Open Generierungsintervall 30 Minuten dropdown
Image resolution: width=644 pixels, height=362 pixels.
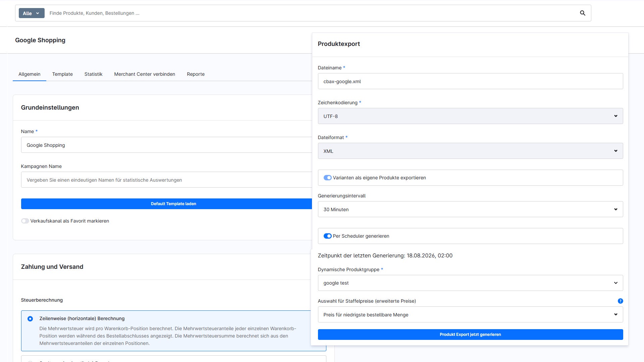[470, 209]
